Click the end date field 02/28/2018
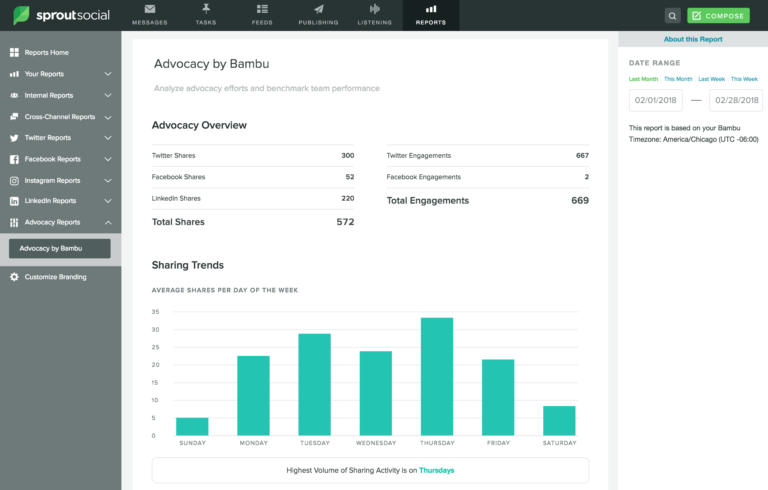Viewport: 768px width, 490px height. (x=736, y=100)
